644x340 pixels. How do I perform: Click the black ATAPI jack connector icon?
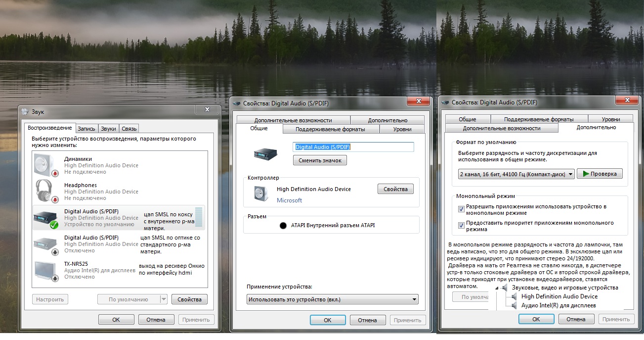(x=283, y=226)
